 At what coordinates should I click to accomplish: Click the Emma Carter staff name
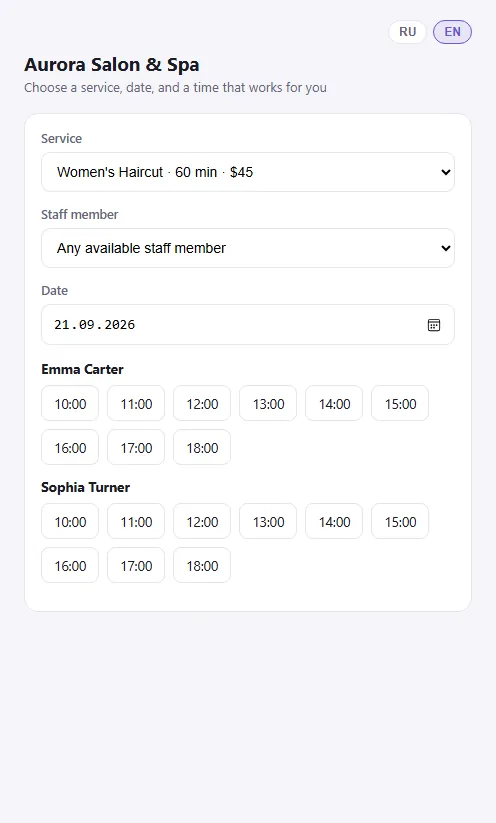(x=82, y=370)
